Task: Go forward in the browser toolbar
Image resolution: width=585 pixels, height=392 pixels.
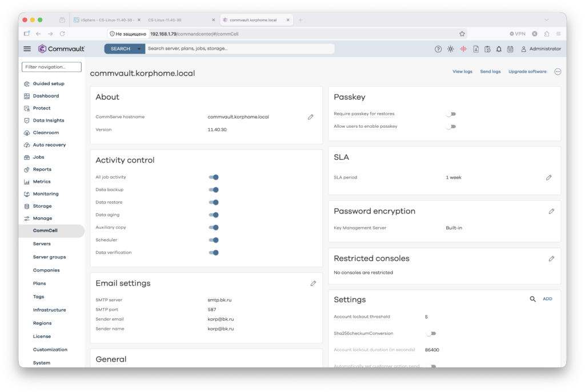Action: point(50,34)
